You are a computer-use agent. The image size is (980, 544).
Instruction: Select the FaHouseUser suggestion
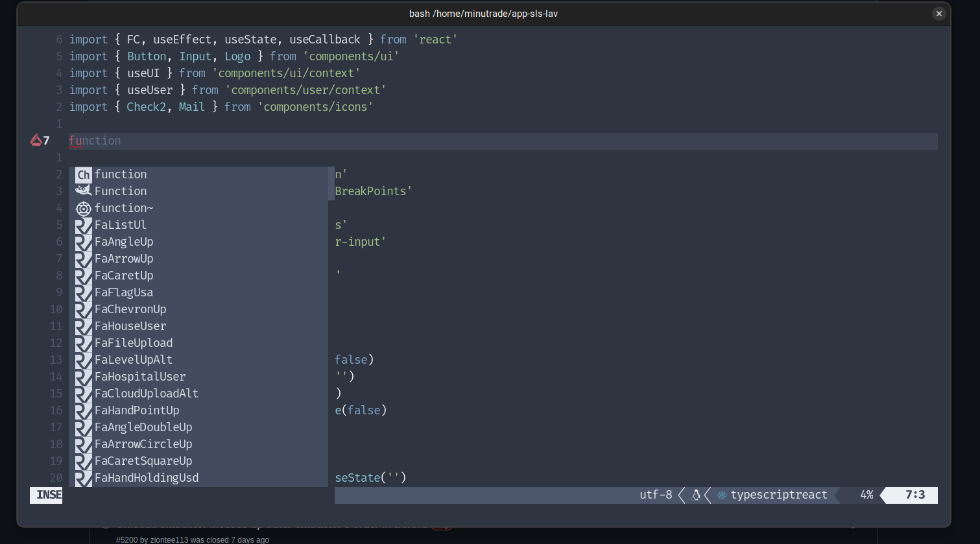click(x=130, y=325)
